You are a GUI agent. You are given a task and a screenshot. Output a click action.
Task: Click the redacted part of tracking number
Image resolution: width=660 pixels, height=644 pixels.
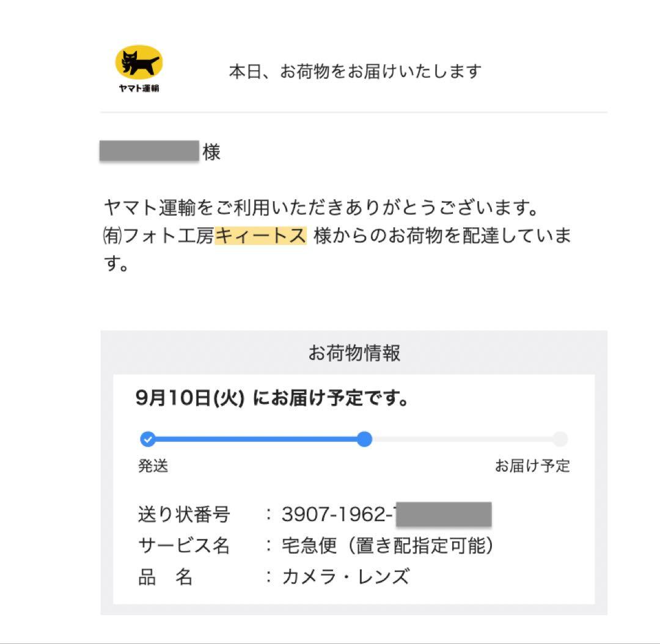[444, 514]
